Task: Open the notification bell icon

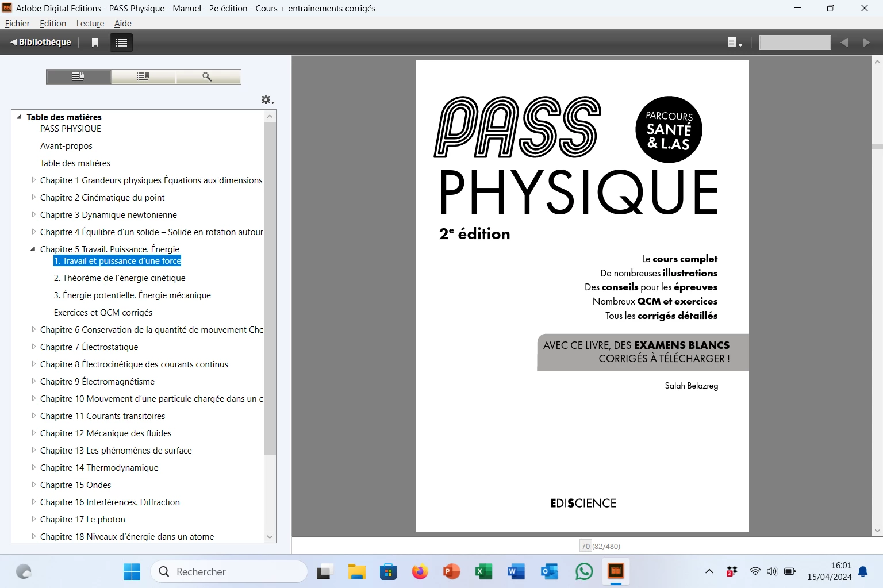Action: [x=863, y=571]
